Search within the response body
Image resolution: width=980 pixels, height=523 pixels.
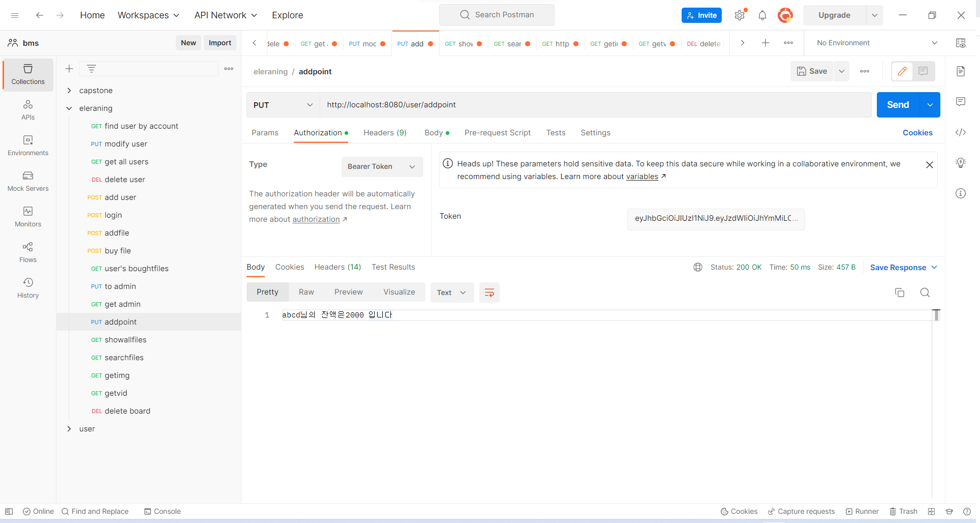point(925,293)
